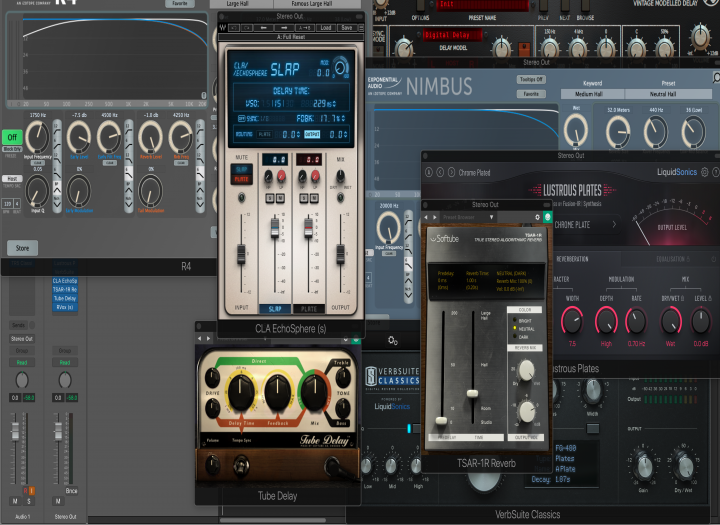Image resolution: width=720 pixels, height=525 pixels.
Task: Open the CLA EchoSp insert slot on the mixer
Action: coord(65,281)
